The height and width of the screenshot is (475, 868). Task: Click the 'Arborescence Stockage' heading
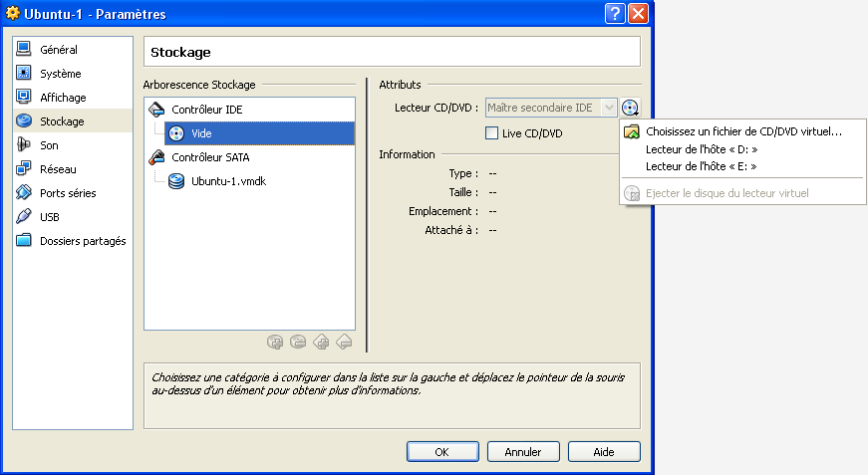pos(199,85)
